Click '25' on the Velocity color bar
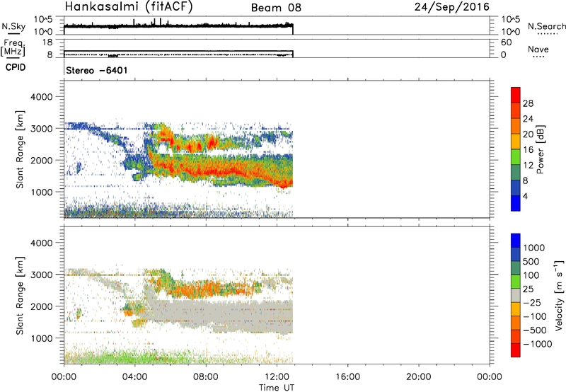The height and width of the screenshot is (392, 566). [x=529, y=289]
